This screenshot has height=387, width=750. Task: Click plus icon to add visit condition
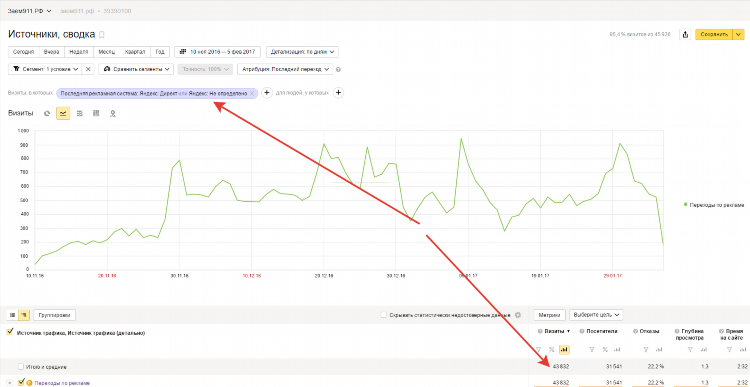point(267,93)
